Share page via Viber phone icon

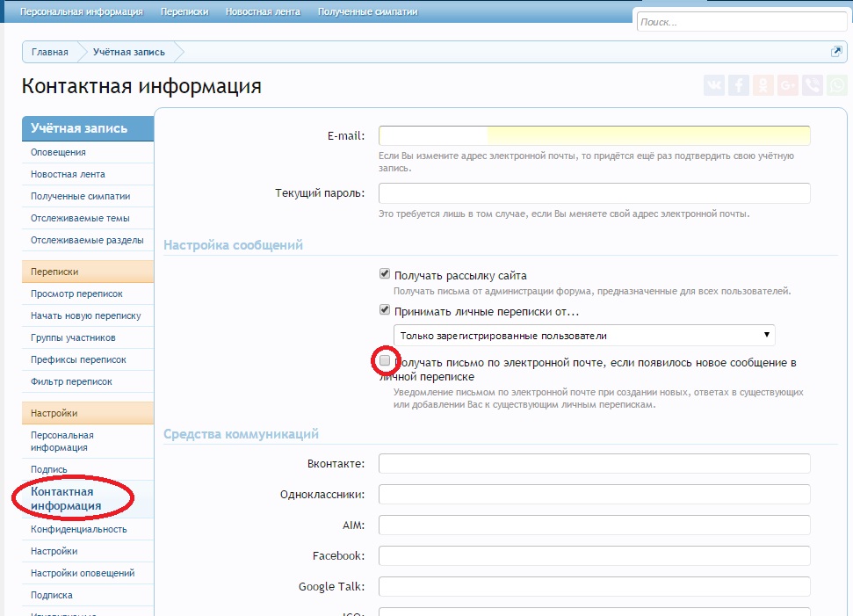click(x=813, y=85)
